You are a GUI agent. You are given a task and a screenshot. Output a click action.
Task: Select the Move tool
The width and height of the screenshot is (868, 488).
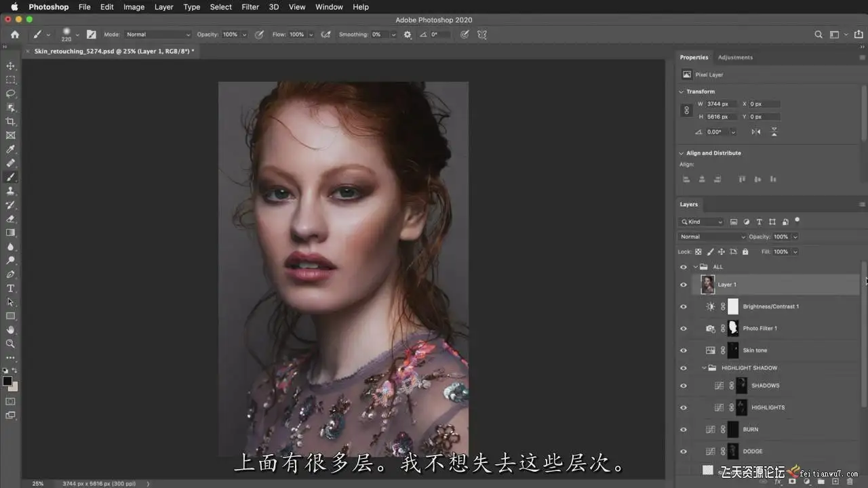click(x=10, y=66)
